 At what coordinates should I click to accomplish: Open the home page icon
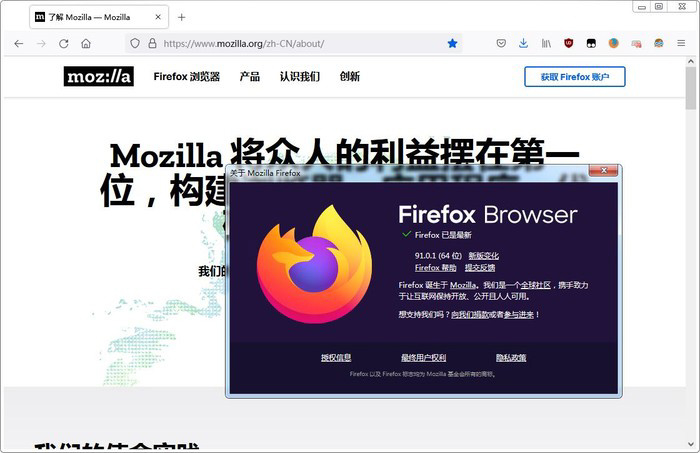pos(86,44)
